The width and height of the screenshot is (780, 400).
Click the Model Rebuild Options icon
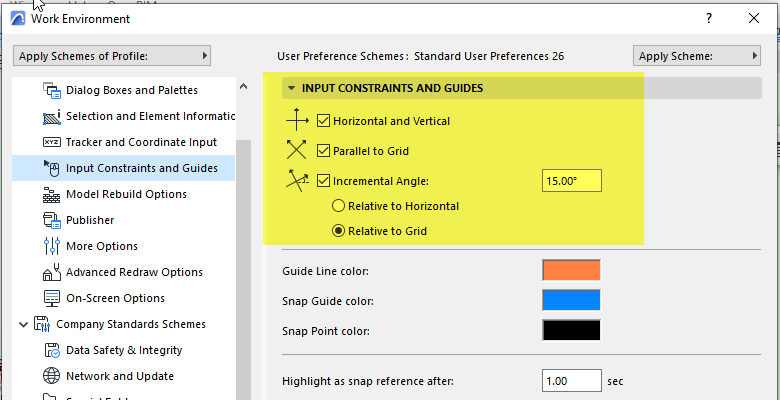click(x=52, y=194)
